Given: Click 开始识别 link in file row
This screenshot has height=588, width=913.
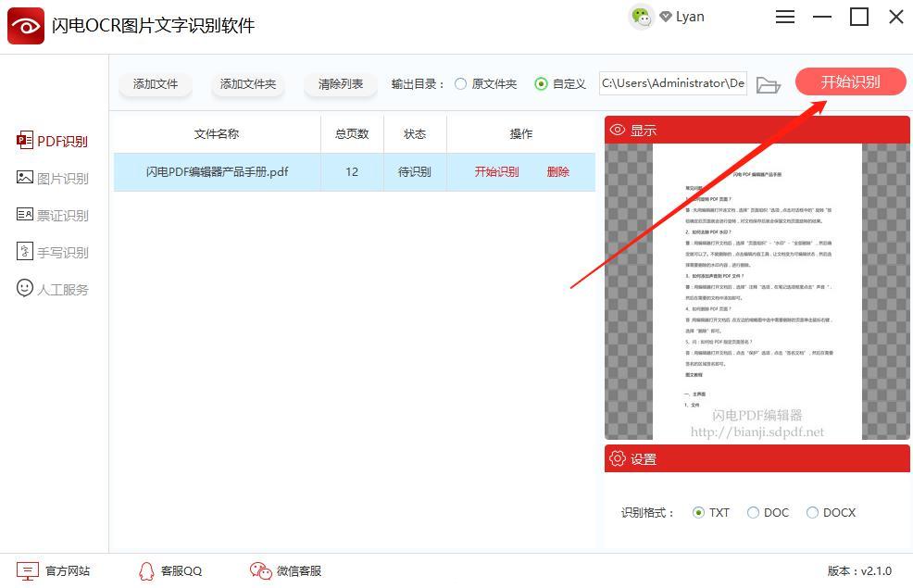Looking at the screenshot, I should [x=496, y=171].
